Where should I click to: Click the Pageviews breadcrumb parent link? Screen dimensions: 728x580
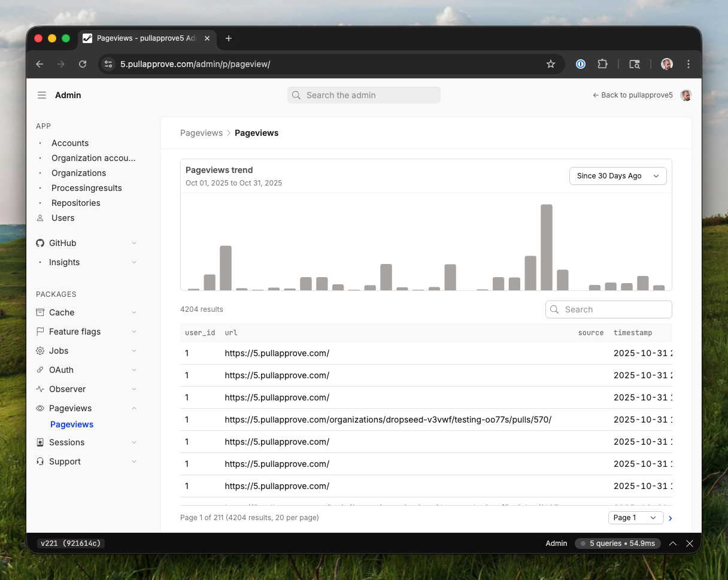pyautogui.click(x=201, y=133)
